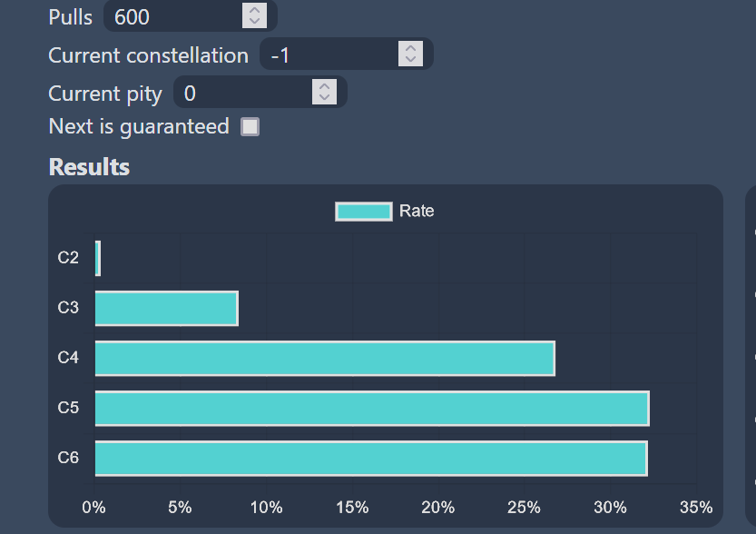Decrease Pulls with the down arrow
This screenshot has width=756, height=534.
pos(254,22)
